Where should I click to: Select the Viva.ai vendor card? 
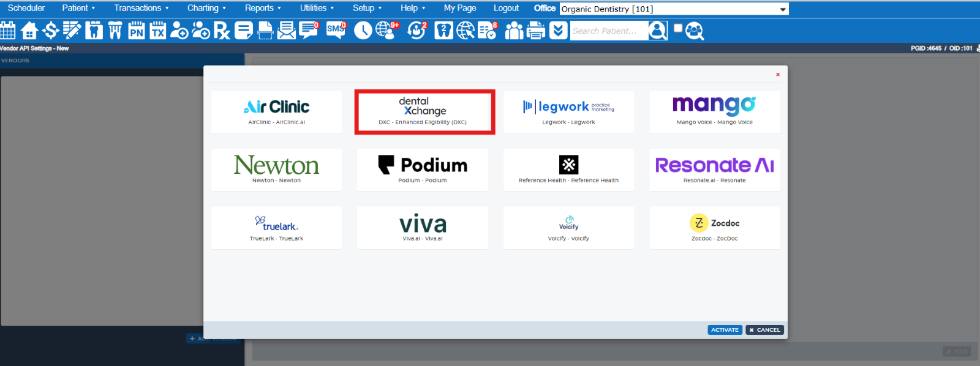coord(423,228)
